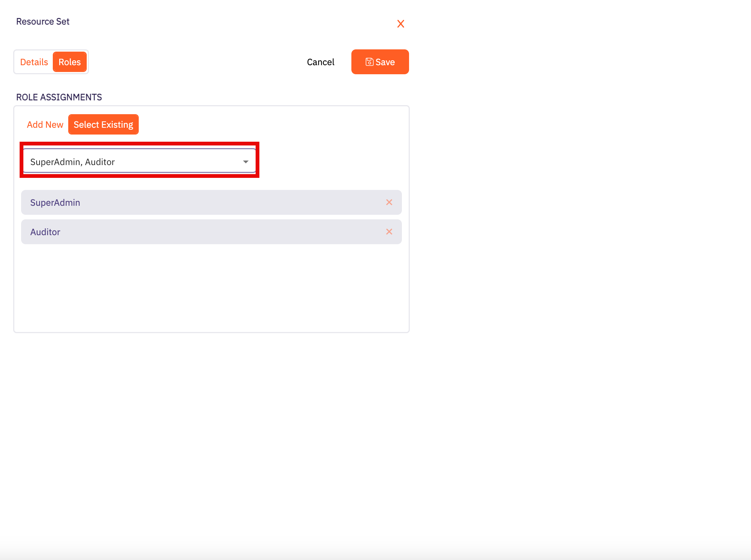Close the Resource Set panel

pyautogui.click(x=400, y=24)
